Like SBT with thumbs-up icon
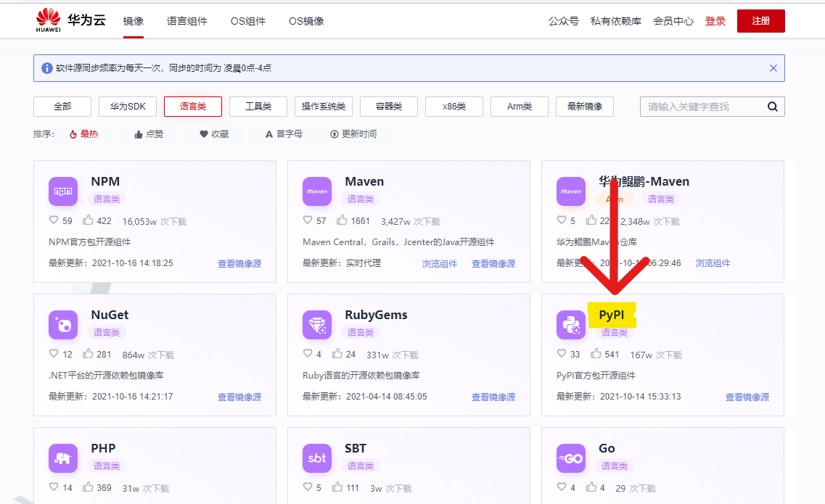Viewport: 825px width, 504px height. 337,487
